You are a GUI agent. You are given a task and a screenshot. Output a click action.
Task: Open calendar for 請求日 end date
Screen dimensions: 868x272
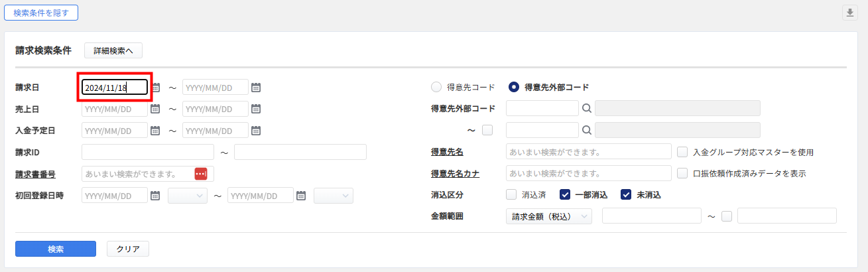[256, 87]
